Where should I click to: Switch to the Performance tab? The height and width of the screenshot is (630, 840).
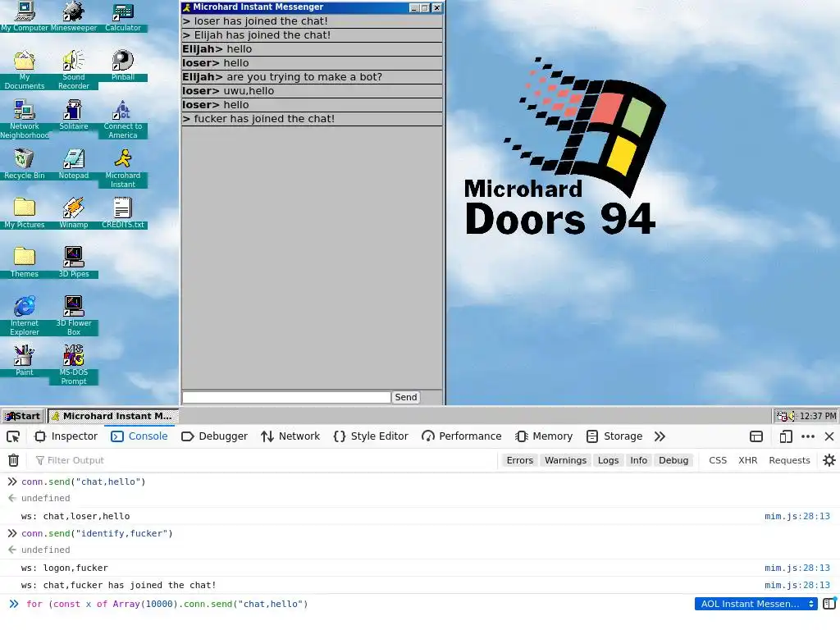point(462,436)
